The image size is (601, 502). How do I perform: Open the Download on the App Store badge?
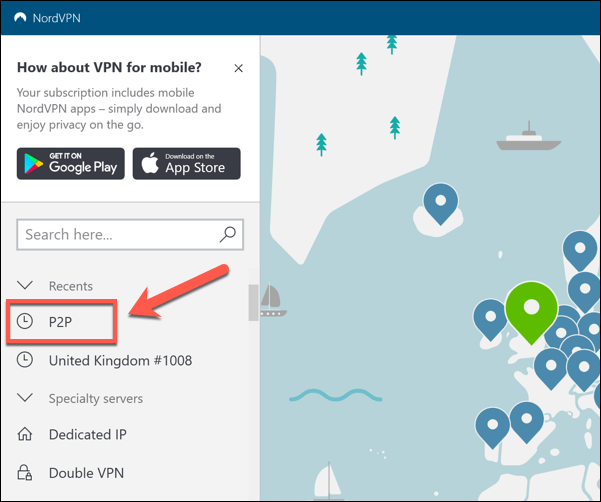point(187,164)
